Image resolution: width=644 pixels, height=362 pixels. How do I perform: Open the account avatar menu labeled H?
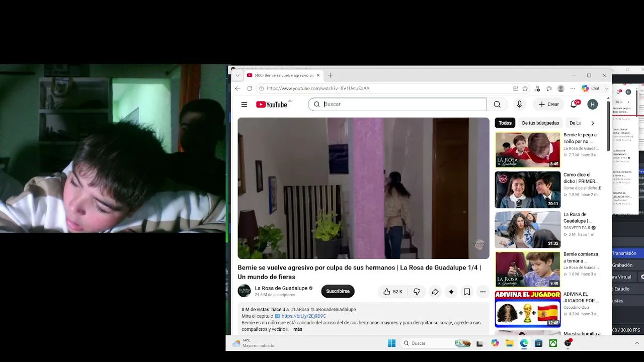(593, 104)
